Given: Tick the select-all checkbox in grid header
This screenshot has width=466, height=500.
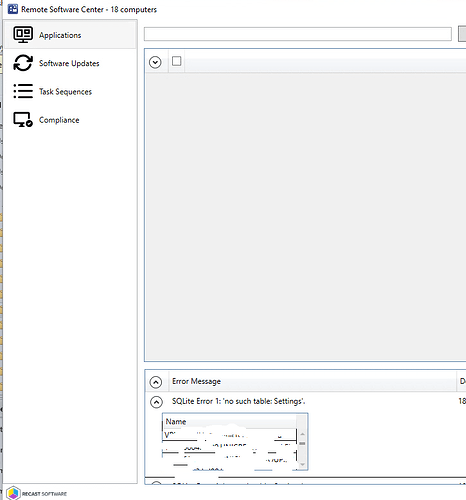Looking at the screenshot, I should [x=177, y=61].
